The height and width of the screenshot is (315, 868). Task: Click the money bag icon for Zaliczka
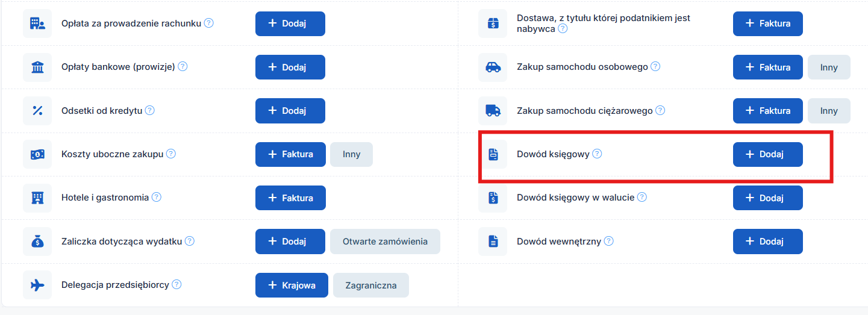coord(37,242)
